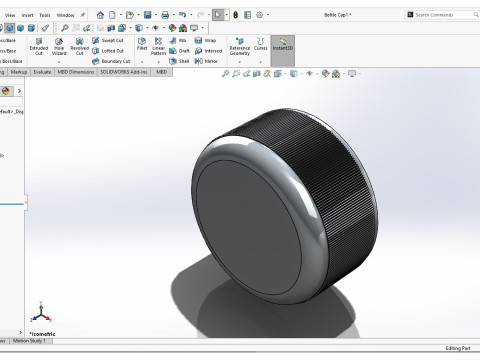Open the Hole Wizard tool
This screenshot has width=480, height=360.
59,46
